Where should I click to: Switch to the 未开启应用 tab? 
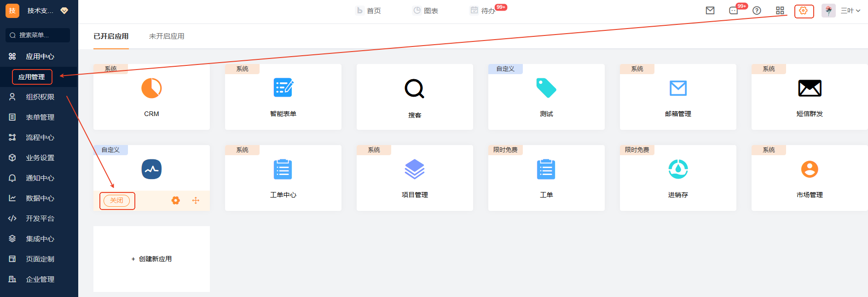click(x=167, y=36)
